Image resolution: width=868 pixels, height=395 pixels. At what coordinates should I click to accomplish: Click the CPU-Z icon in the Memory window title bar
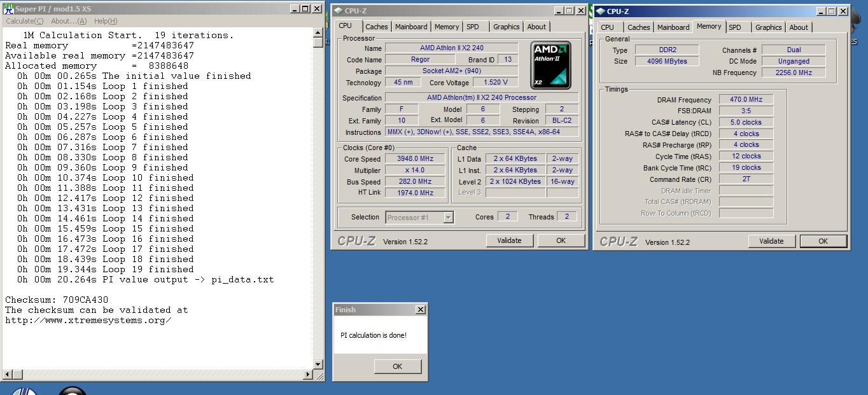[601, 11]
